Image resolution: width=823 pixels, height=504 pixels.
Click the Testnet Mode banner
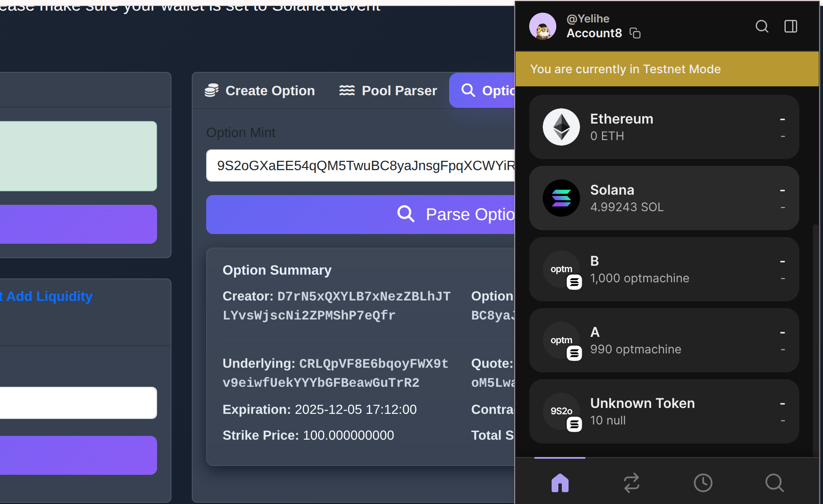[x=667, y=69]
